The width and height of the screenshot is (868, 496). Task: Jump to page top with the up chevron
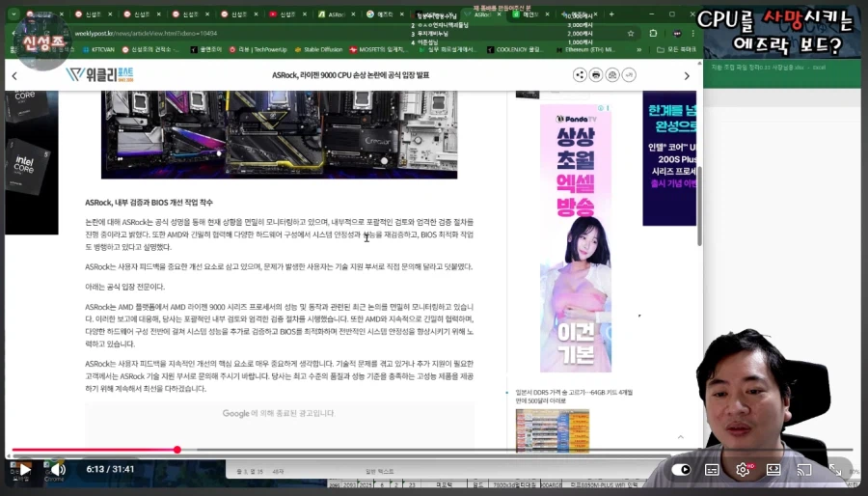coord(680,437)
